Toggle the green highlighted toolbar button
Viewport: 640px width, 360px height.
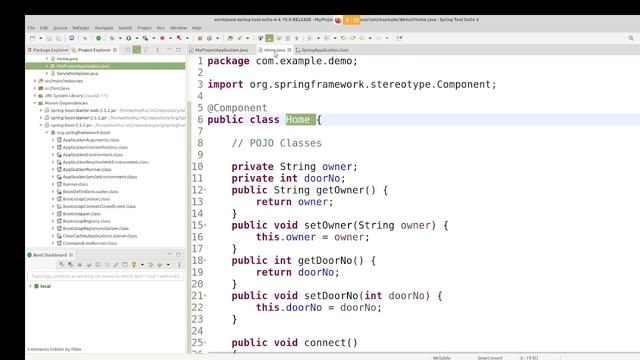[269, 38]
